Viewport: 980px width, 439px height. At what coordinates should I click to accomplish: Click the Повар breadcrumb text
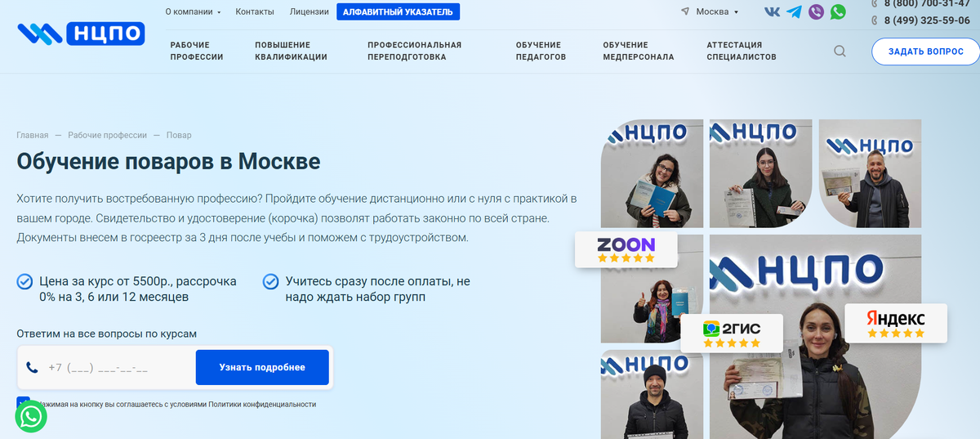click(x=179, y=135)
